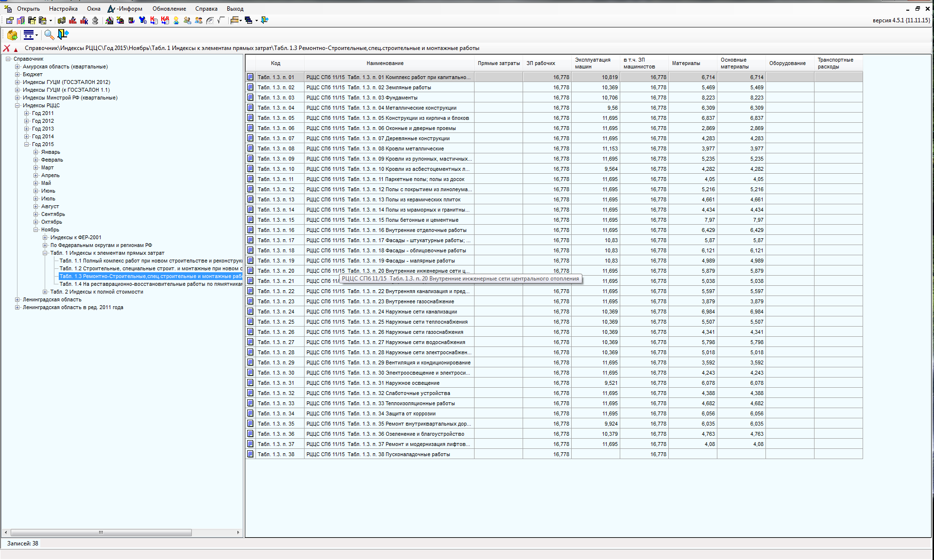Screen dimensions: 934x560
Task: Collapse the Ноябрь tree node
Action: click(36, 230)
